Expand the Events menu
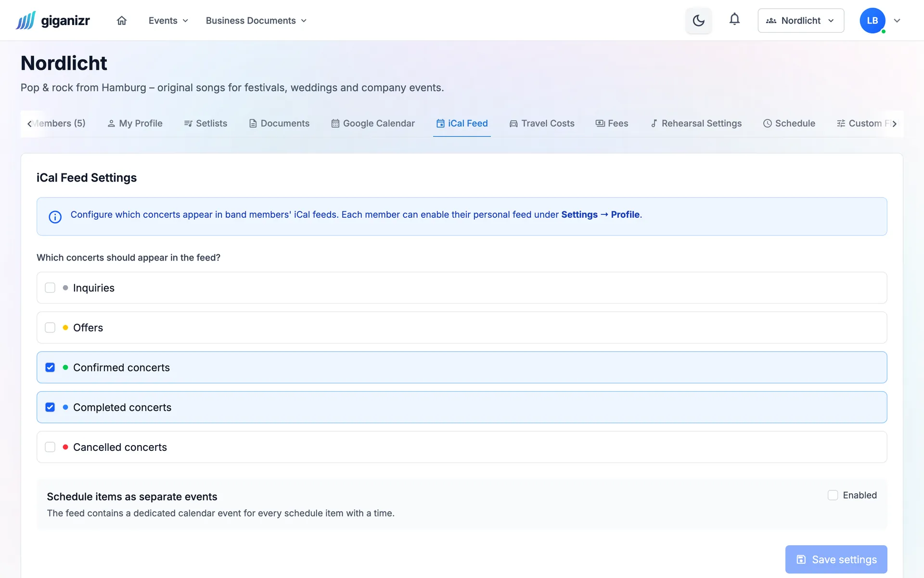 [168, 20]
